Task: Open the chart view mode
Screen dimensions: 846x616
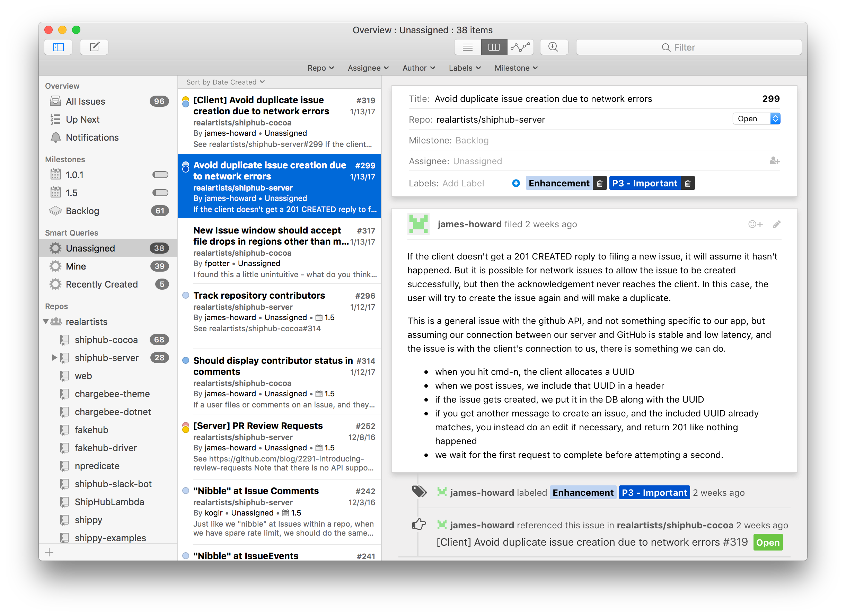Action: (520, 47)
